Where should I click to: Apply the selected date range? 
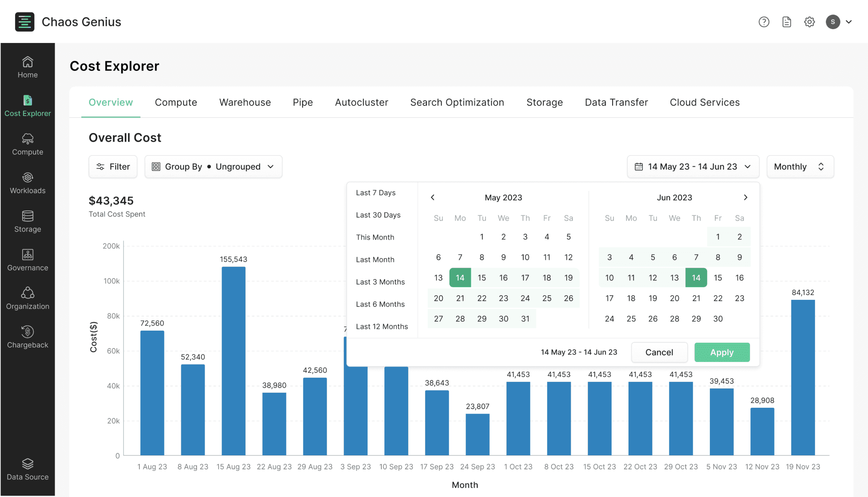tap(722, 352)
